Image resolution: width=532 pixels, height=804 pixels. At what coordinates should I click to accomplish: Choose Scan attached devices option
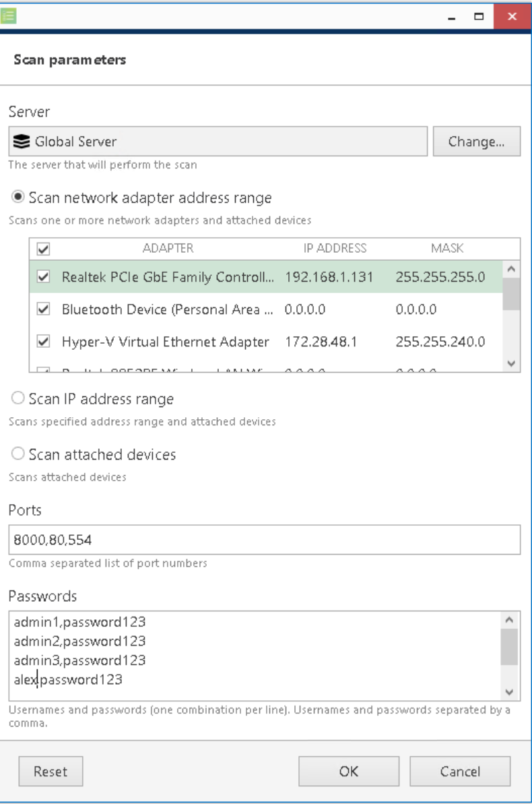tap(19, 455)
